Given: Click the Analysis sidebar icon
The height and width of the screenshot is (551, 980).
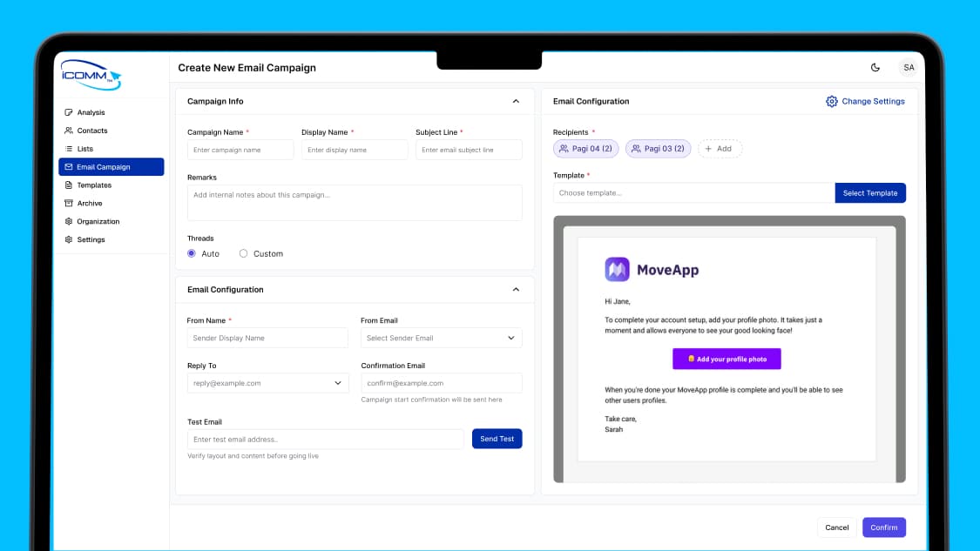Looking at the screenshot, I should pos(69,112).
